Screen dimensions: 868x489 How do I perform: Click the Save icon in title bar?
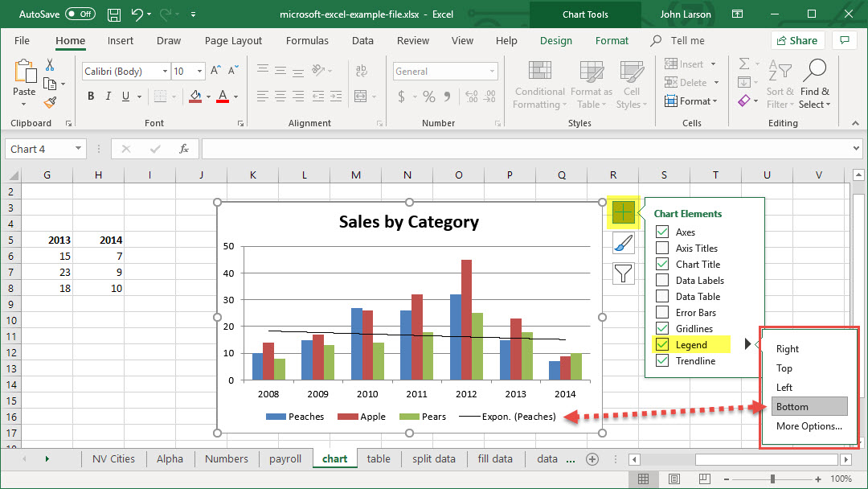click(114, 14)
